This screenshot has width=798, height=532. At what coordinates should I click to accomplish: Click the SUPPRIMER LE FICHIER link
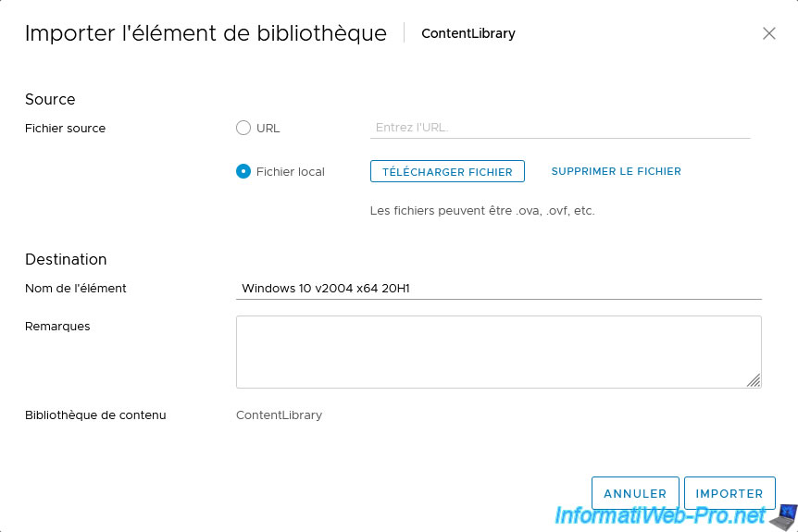point(616,171)
